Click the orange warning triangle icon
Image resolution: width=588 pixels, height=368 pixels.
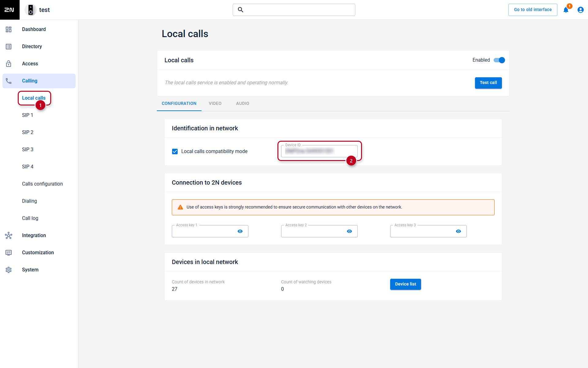(180, 207)
